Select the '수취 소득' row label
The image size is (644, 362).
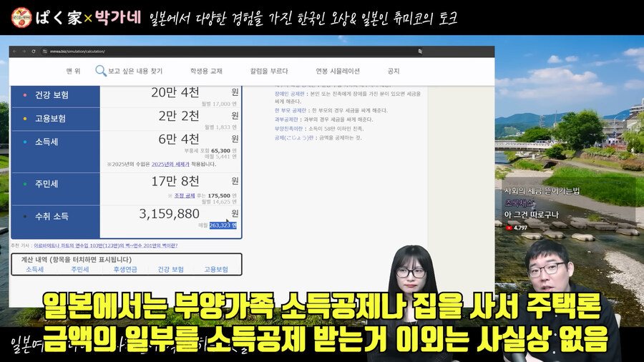click(x=52, y=216)
